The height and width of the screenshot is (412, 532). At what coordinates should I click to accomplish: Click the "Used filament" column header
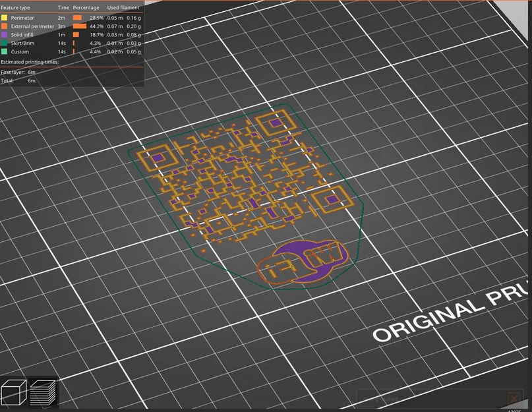pos(123,7)
